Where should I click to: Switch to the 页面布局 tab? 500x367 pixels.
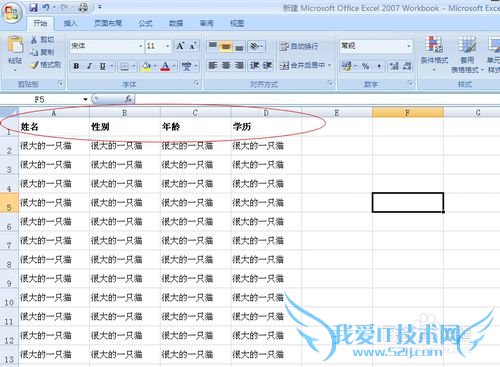coord(108,23)
